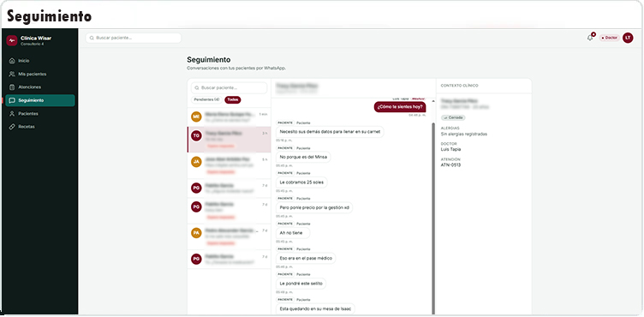Click the conversation list Buscar paciente field
The height and width of the screenshot is (317, 644).
[x=230, y=87]
